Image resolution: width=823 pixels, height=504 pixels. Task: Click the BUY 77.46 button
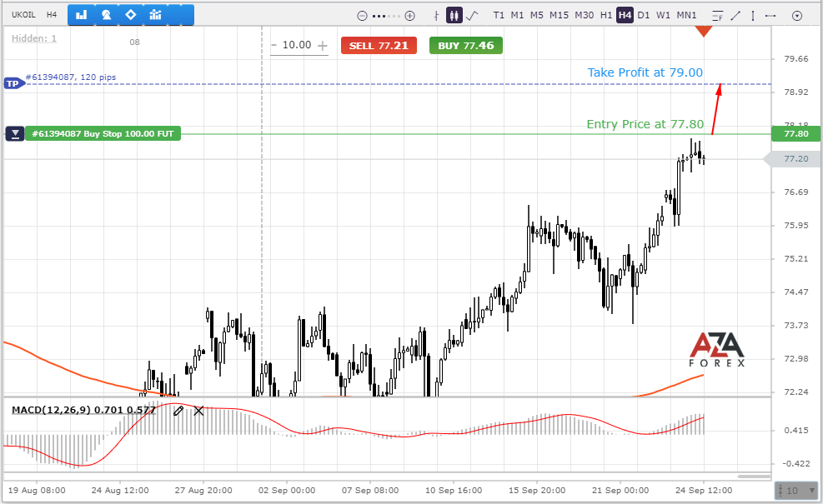click(465, 46)
